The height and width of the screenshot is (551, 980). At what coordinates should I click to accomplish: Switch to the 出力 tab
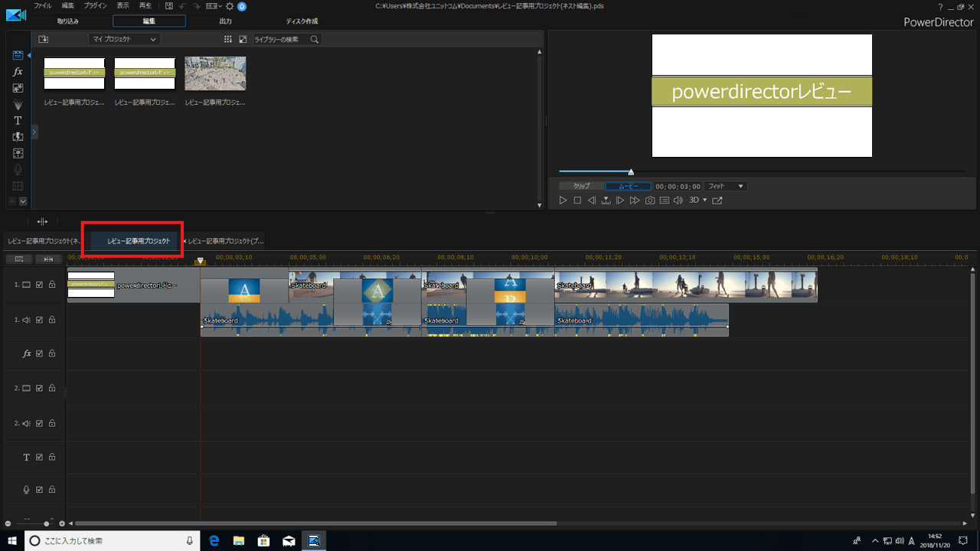click(225, 21)
